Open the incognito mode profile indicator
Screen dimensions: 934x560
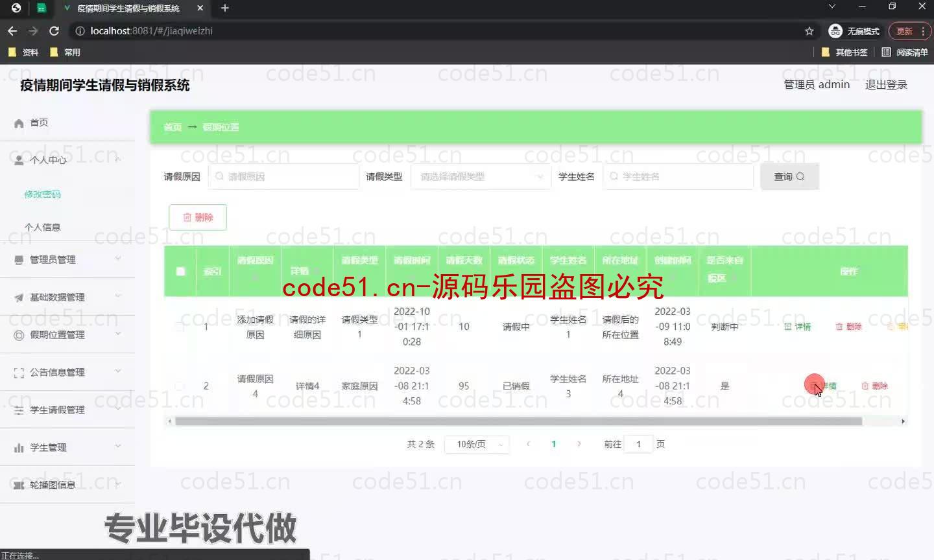tap(854, 31)
